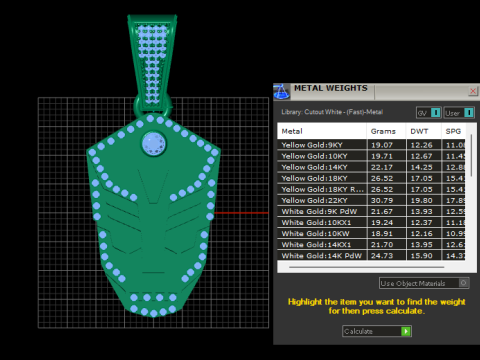Click the green arrow on Calculate

pos(406,331)
